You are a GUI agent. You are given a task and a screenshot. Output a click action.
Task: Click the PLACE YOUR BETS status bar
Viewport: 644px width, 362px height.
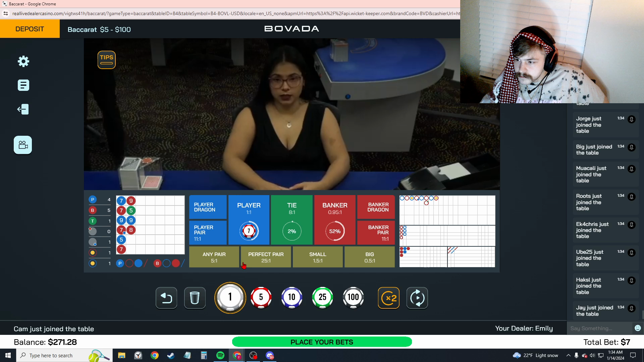point(322,342)
